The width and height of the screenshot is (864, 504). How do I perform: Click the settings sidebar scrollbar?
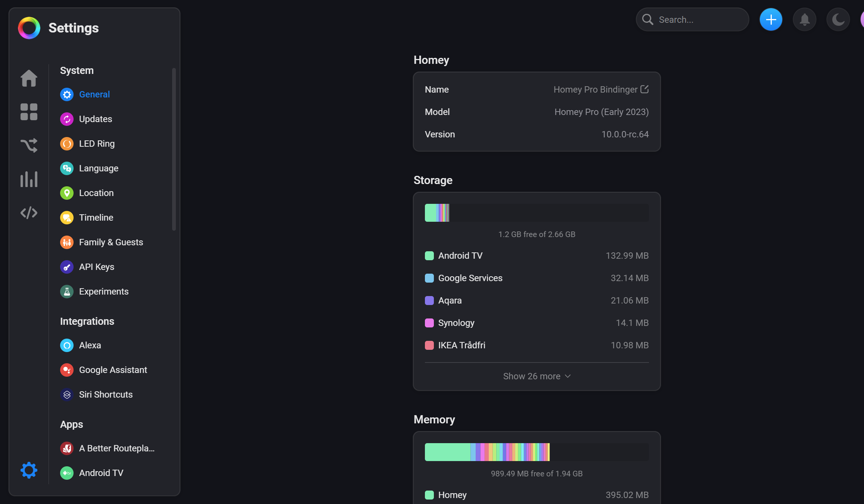pos(174,149)
